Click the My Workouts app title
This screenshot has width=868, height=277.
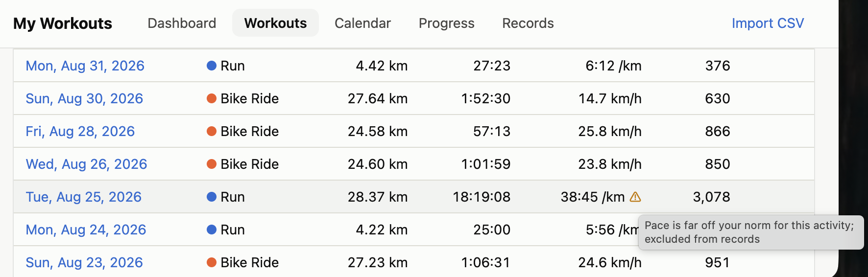(x=63, y=23)
